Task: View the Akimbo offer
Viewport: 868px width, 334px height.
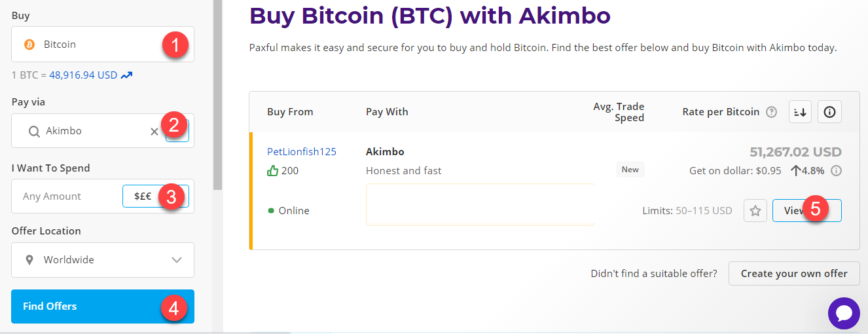Action: click(x=806, y=211)
